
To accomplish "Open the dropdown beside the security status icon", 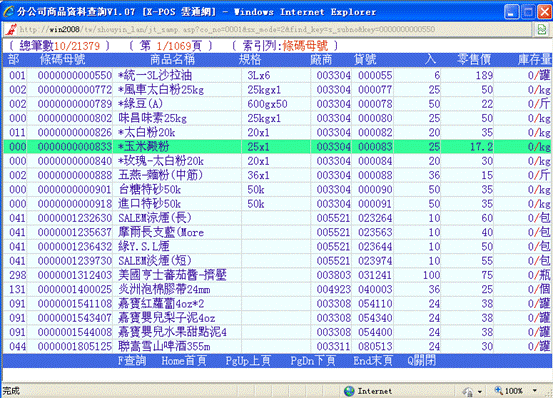I will point(480,391).
